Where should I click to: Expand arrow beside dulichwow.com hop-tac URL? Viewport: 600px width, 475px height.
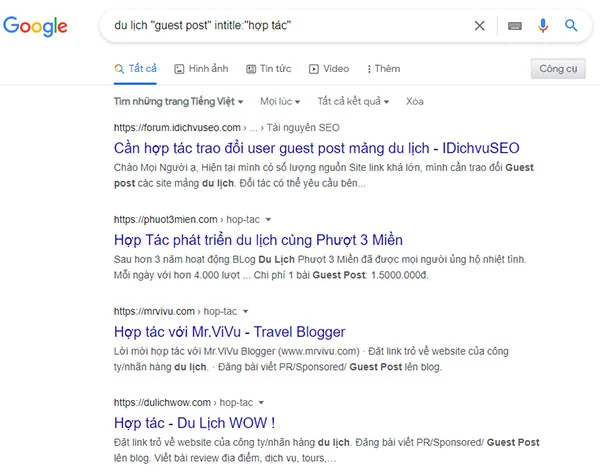coord(261,403)
